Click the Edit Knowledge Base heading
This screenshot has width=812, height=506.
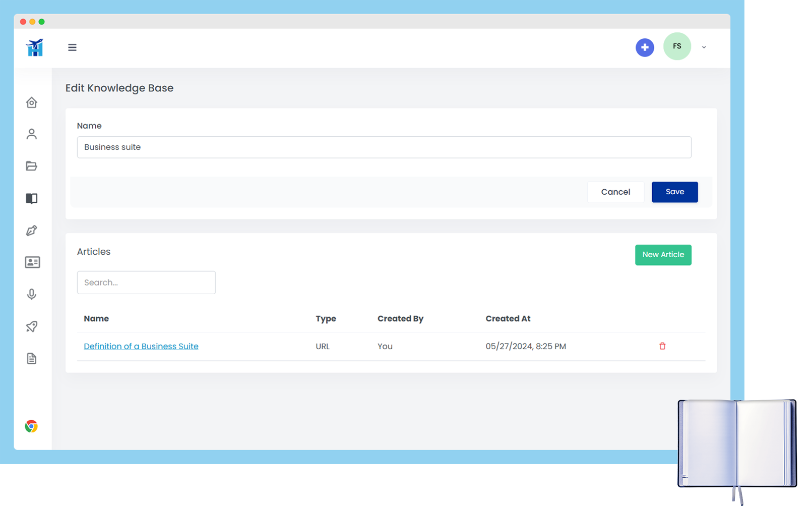[119, 88]
